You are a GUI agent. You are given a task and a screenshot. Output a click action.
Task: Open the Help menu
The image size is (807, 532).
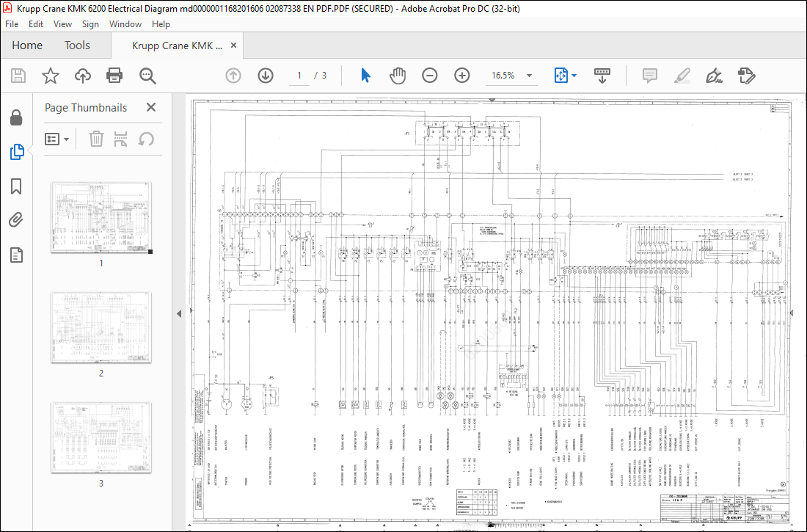click(x=161, y=24)
